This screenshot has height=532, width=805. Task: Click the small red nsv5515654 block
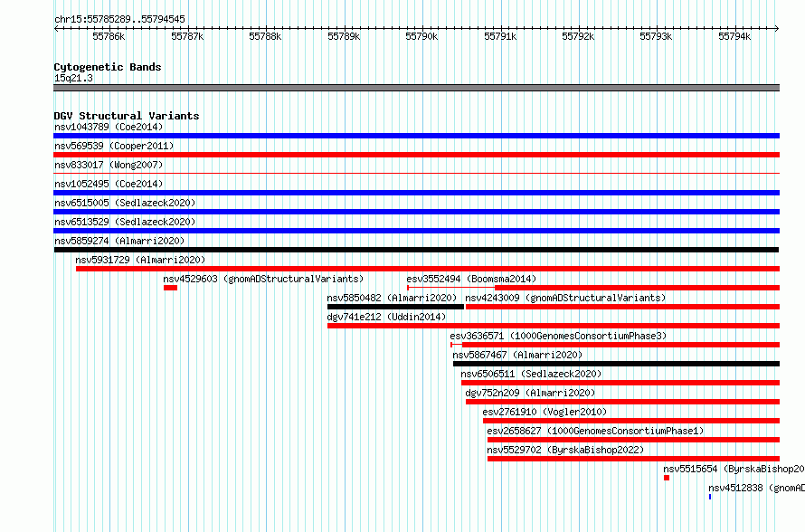click(x=667, y=478)
